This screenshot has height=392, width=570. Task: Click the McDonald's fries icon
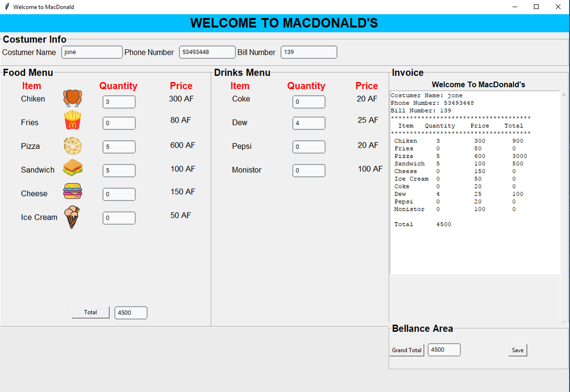73,120
